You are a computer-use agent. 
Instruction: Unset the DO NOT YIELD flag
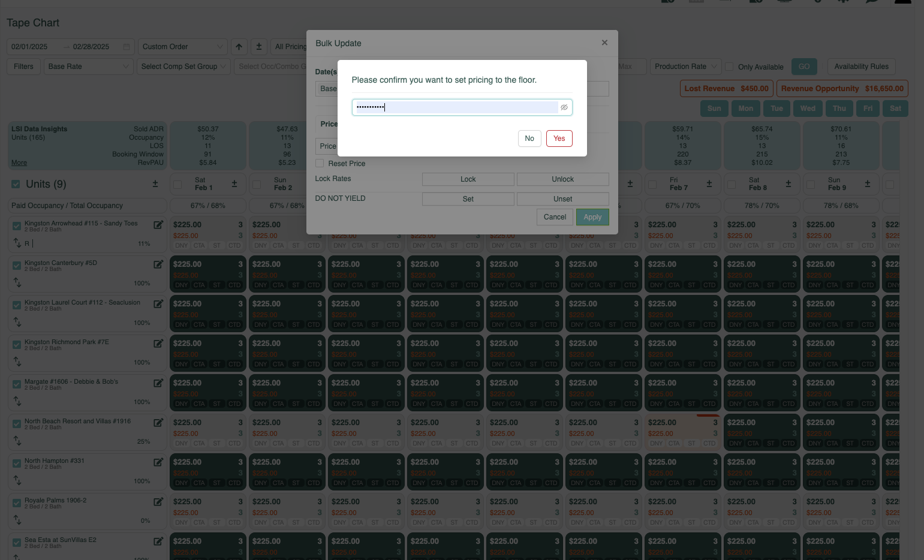(x=563, y=199)
